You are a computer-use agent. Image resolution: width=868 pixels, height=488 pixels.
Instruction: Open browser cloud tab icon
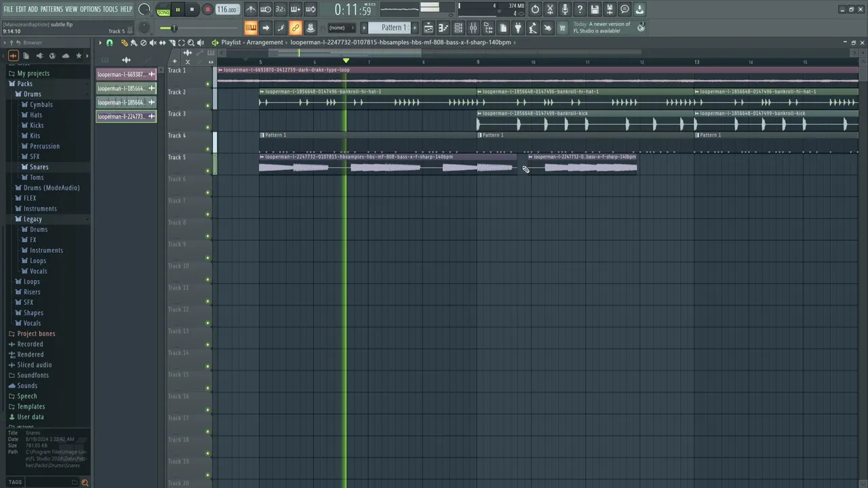pos(65,56)
